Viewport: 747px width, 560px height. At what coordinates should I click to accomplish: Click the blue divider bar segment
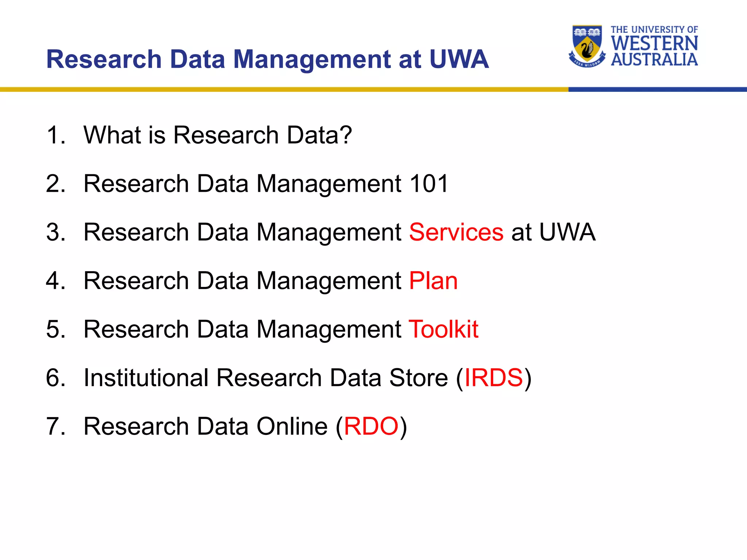click(658, 89)
